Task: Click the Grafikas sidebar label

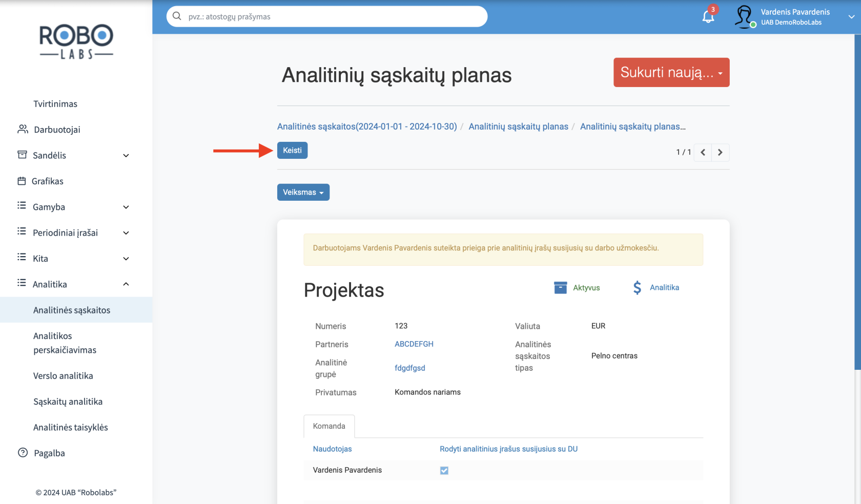Action: pos(48,181)
